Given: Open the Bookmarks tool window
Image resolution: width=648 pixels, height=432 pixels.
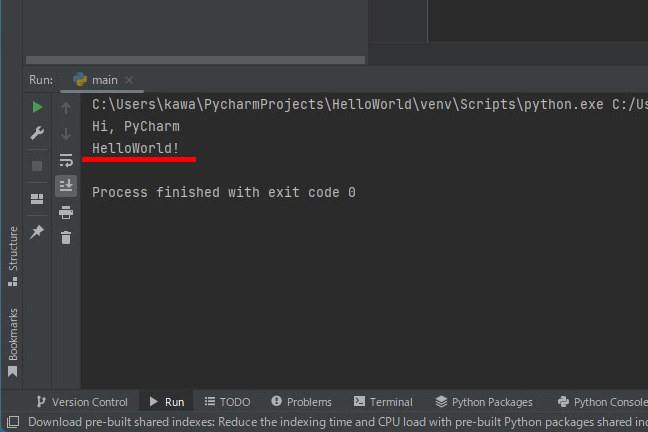Looking at the screenshot, I should (x=13, y=342).
